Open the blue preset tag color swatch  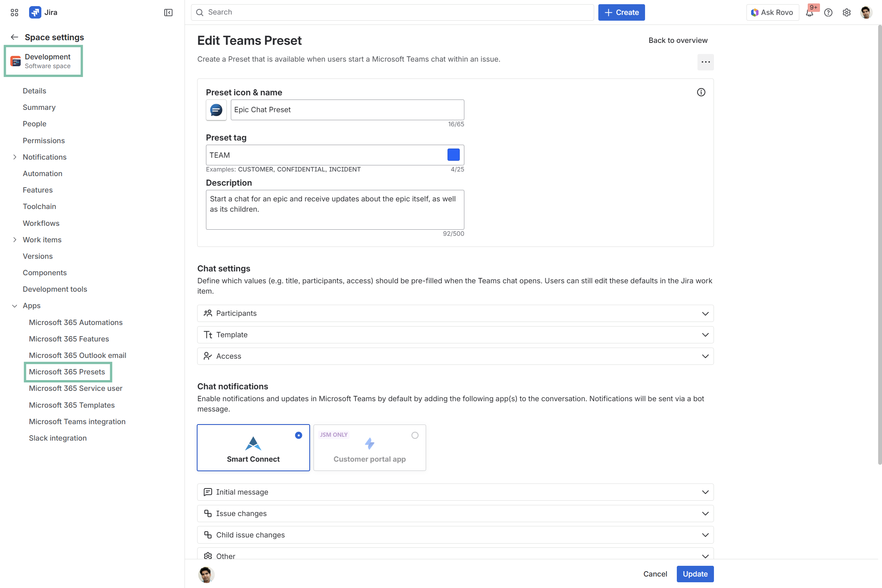click(454, 155)
